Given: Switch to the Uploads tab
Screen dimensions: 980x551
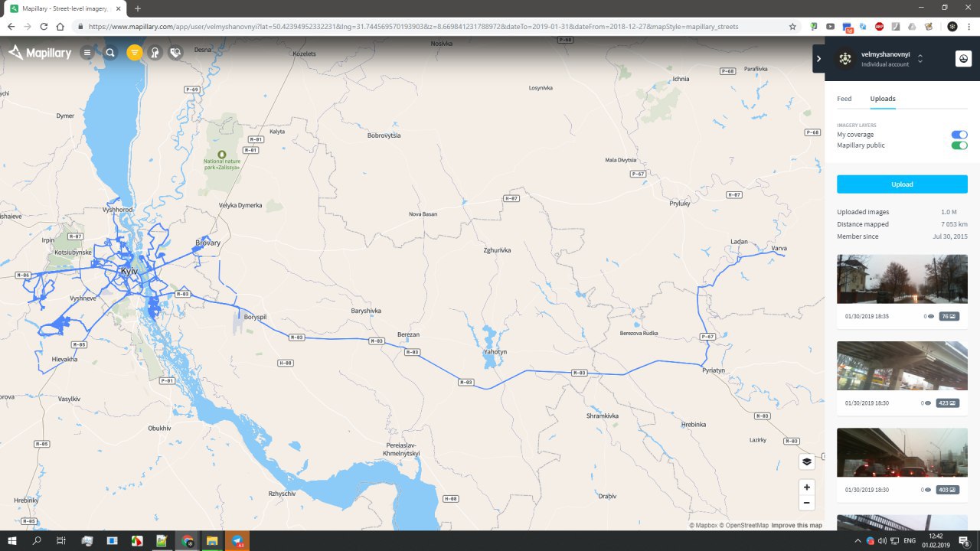Looking at the screenshot, I should [x=883, y=99].
